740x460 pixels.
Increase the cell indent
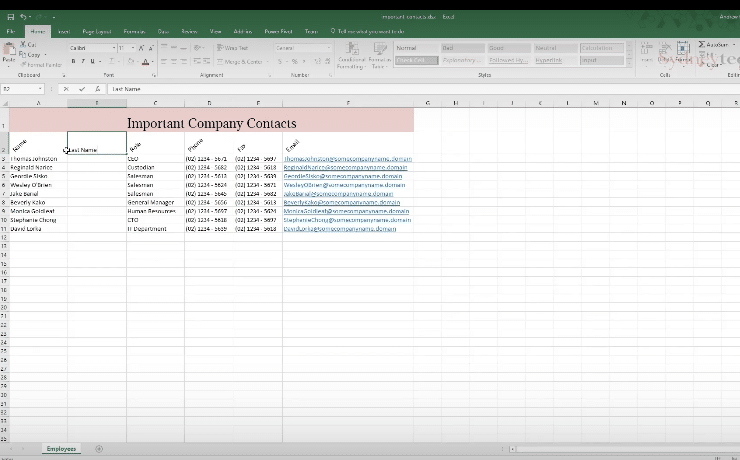click(207, 61)
